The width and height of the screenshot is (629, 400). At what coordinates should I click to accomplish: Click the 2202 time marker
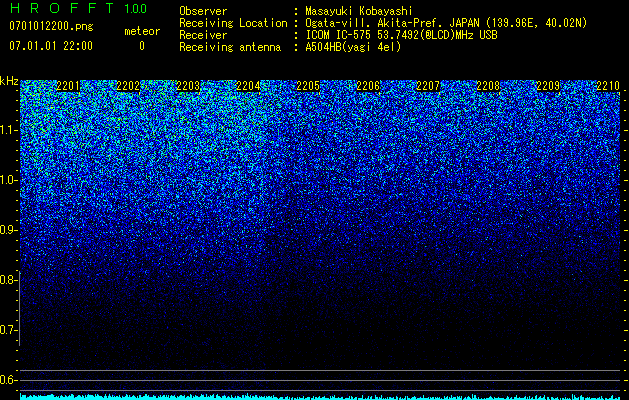click(128, 85)
